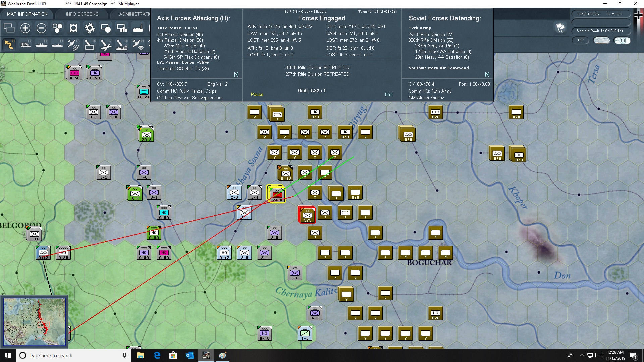Expand Soviet forces details with [v]
This screenshot has width=644, height=362.
pyautogui.click(x=487, y=74)
